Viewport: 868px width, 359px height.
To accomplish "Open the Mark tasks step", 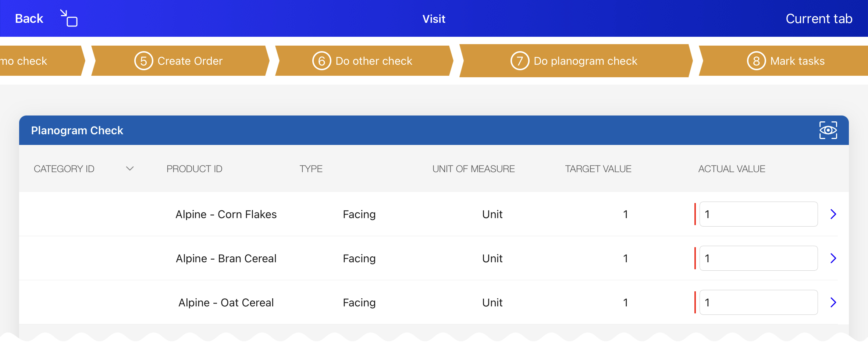I will (x=797, y=61).
